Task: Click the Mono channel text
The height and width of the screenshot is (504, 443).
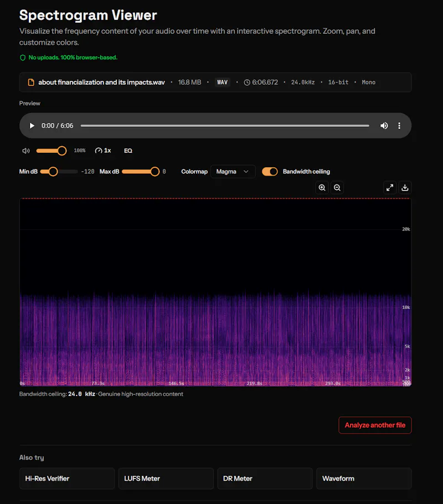Action: (x=368, y=83)
